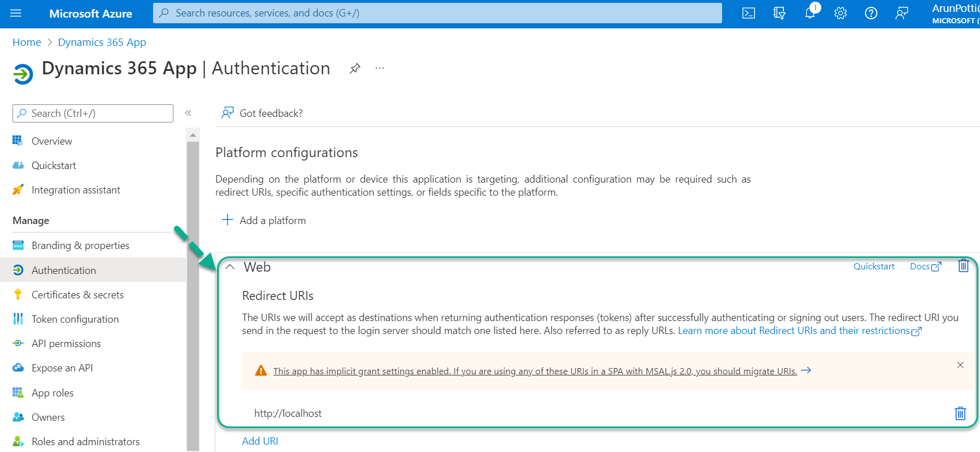Viewport: 980px width, 452px height.
Task: Click the Expose an API cloud icon
Action: tap(18, 367)
